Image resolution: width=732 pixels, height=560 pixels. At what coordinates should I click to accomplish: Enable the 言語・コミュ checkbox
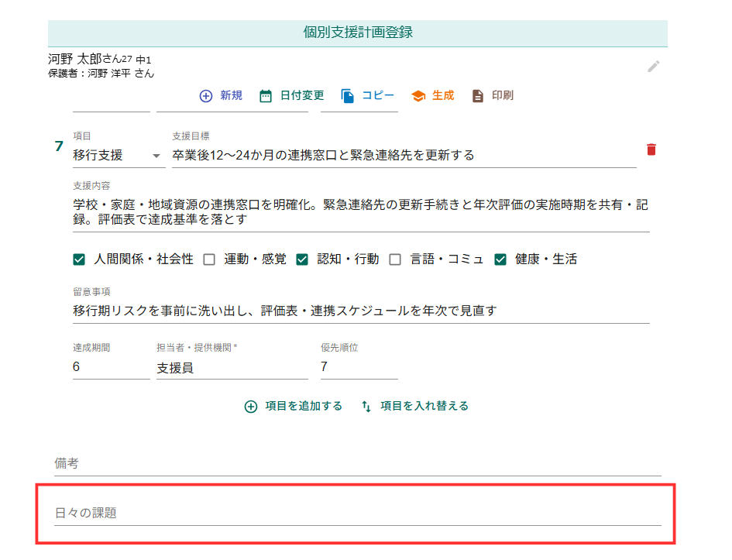(x=395, y=259)
